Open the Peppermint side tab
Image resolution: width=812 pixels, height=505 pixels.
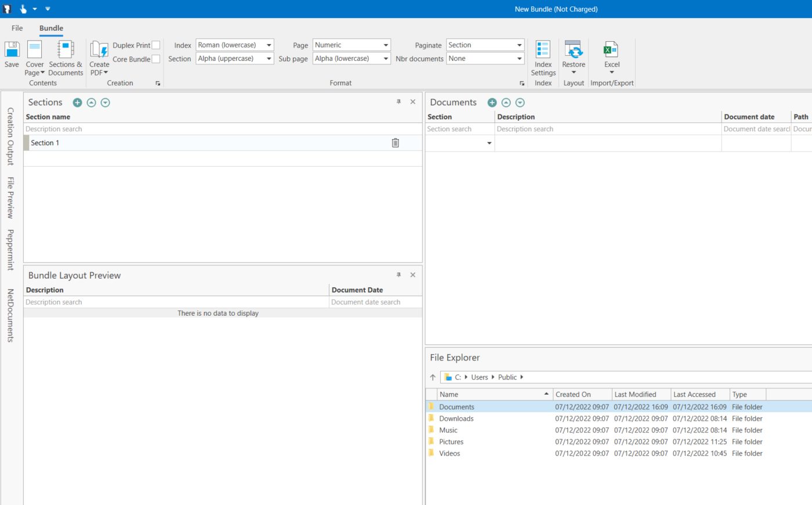pyautogui.click(x=10, y=250)
